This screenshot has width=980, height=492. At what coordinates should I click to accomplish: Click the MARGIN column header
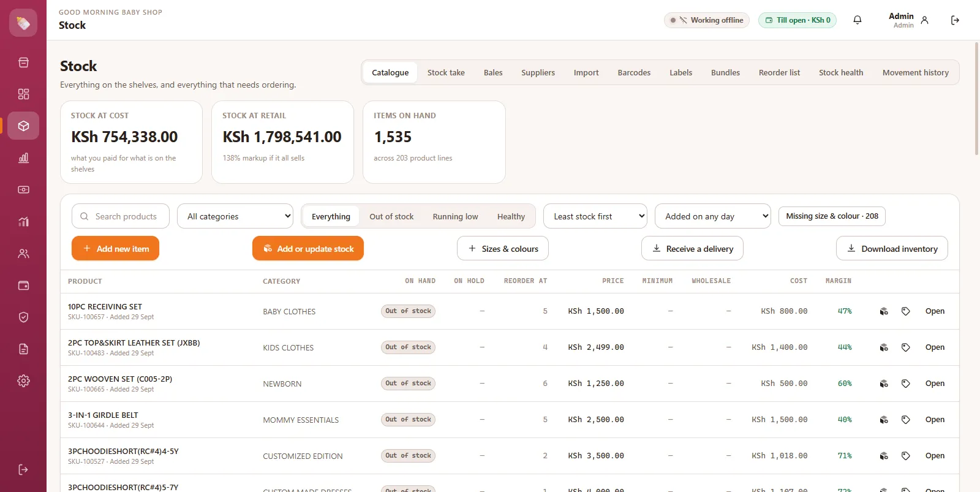click(x=838, y=281)
